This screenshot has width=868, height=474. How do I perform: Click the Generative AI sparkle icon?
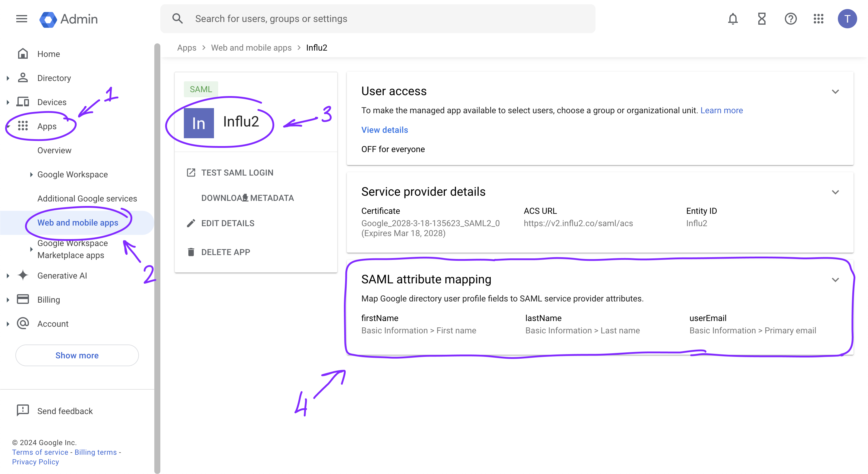point(23,275)
